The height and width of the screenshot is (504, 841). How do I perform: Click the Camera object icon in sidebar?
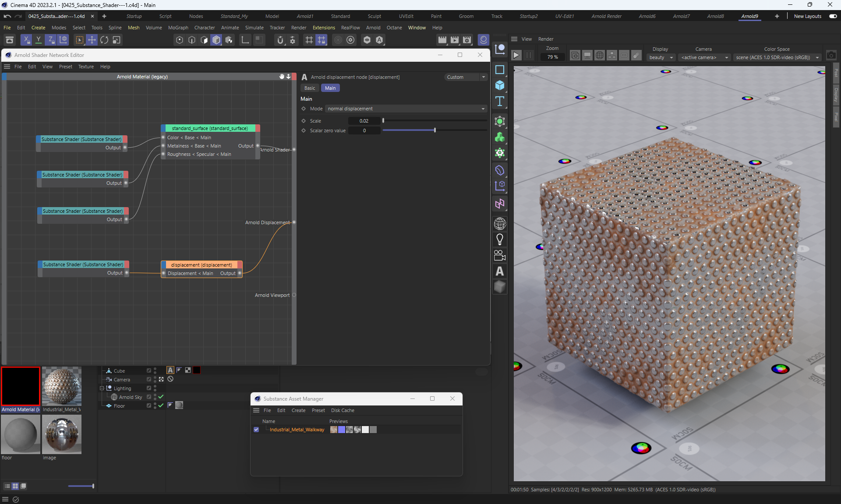tap(499, 255)
